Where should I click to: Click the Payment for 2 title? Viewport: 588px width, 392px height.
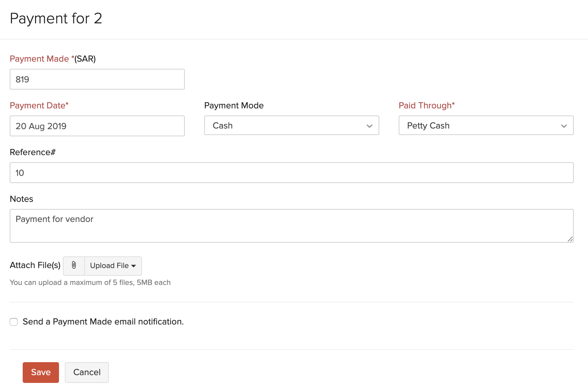(56, 19)
